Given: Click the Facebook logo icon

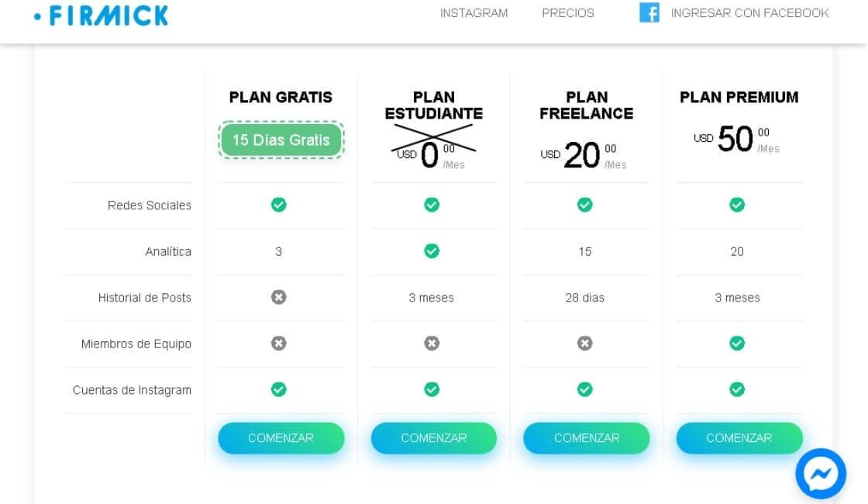Looking at the screenshot, I should click(649, 12).
